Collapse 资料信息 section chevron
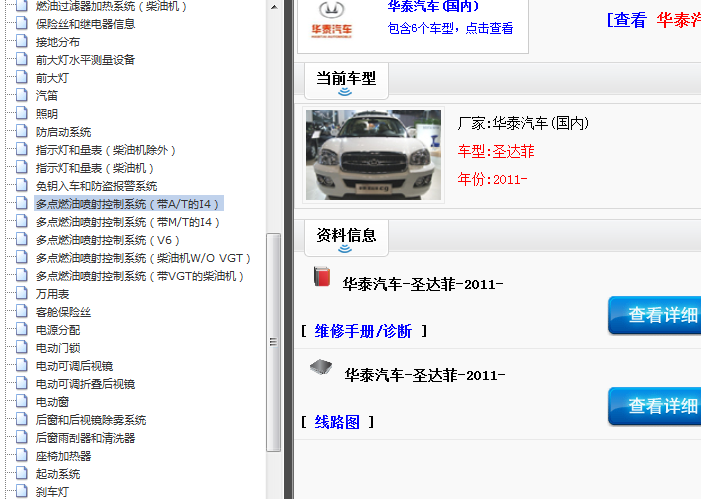The width and height of the screenshot is (701, 499). 345,249
